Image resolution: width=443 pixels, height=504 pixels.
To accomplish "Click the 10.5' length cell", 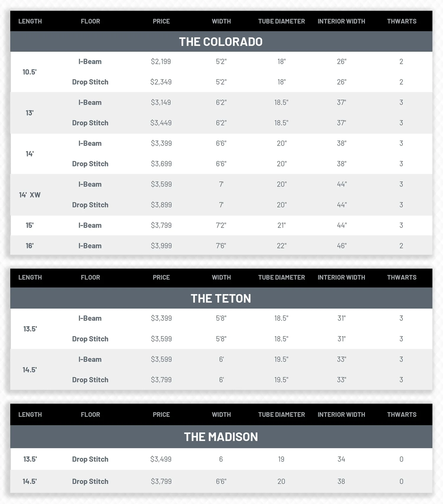I will [x=30, y=72].
